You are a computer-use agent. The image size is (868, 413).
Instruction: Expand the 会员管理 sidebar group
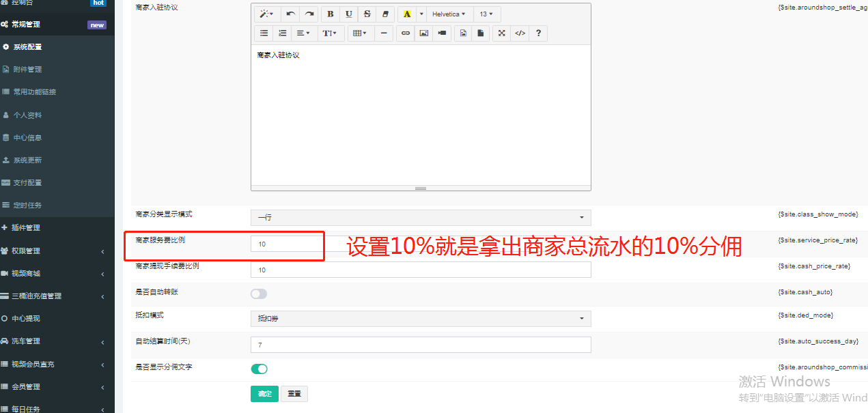point(57,387)
